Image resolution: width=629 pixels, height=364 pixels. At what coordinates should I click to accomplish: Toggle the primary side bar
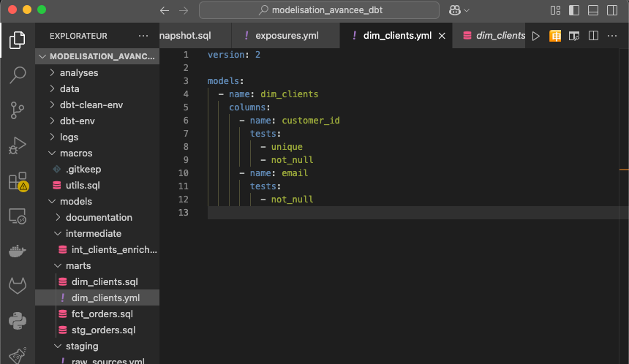click(x=574, y=10)
